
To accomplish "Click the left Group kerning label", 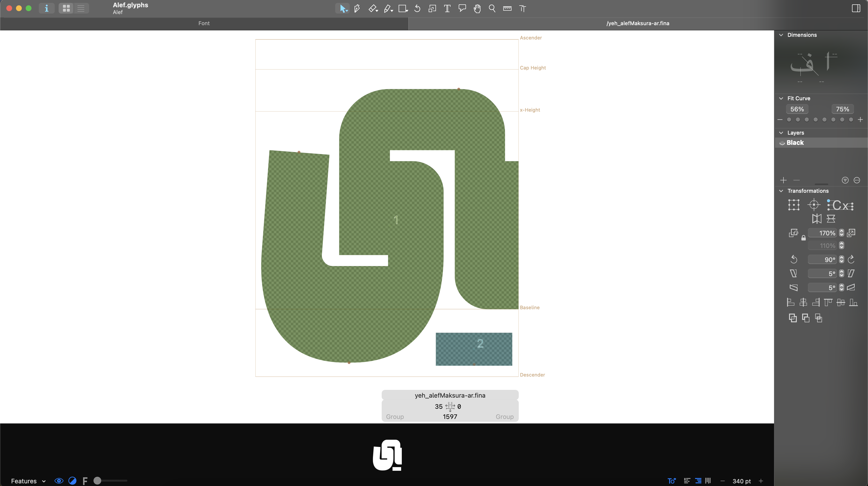I will pyautogui.click(x=395, y=417).
